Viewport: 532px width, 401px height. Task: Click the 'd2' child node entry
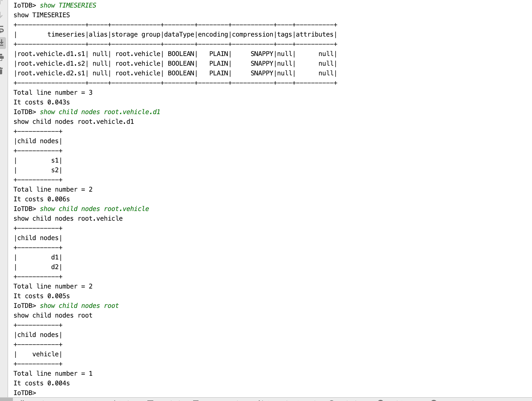click(55, 267)
